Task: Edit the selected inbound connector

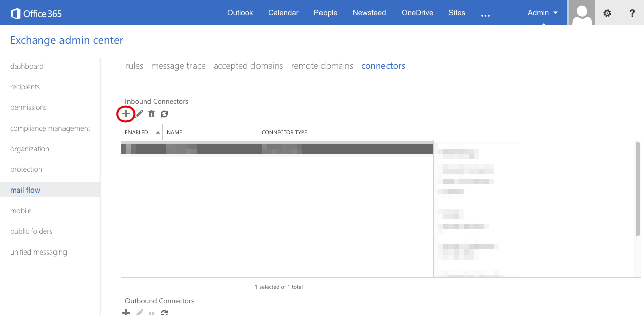Action: pos(139,114)
